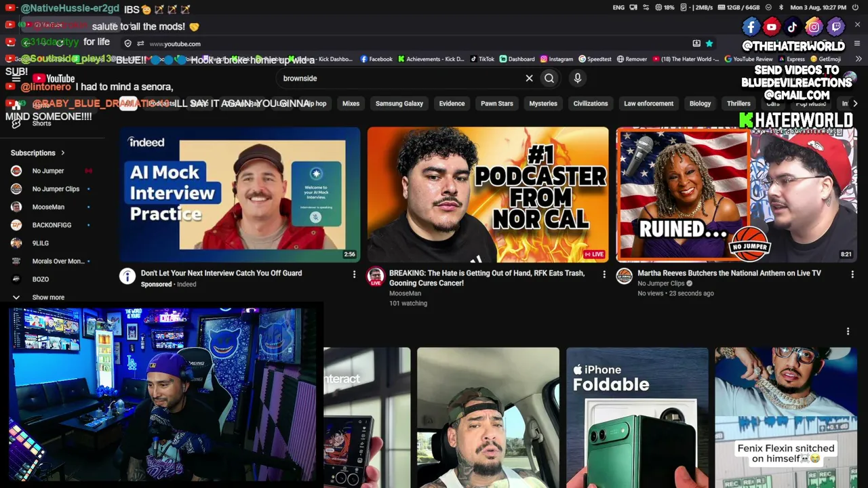Expand the Subscriptions section chevron
Image resolution: width=868 pixels, height=488 pixels.
[63, 153]
